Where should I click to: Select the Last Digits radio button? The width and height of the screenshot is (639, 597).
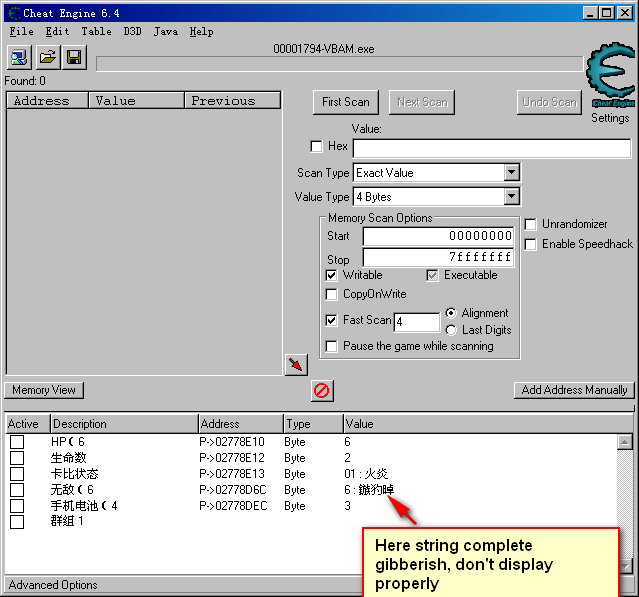pos(451,330)
